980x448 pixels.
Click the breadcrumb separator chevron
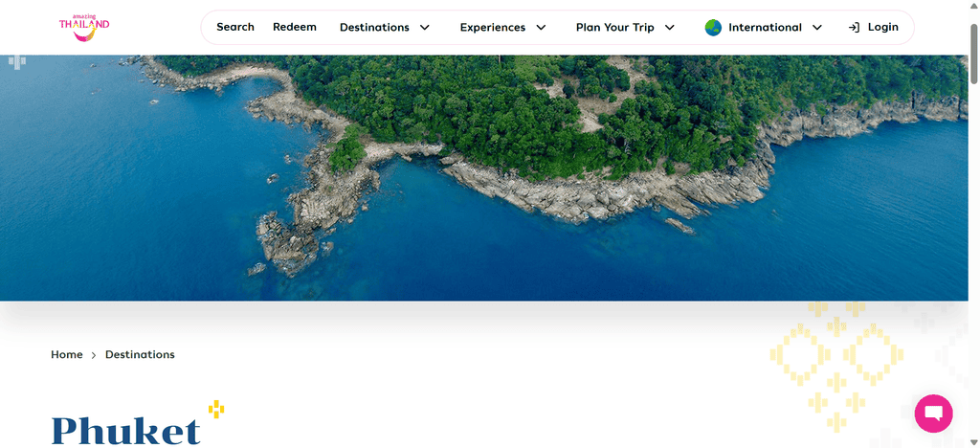click(94, 355)
